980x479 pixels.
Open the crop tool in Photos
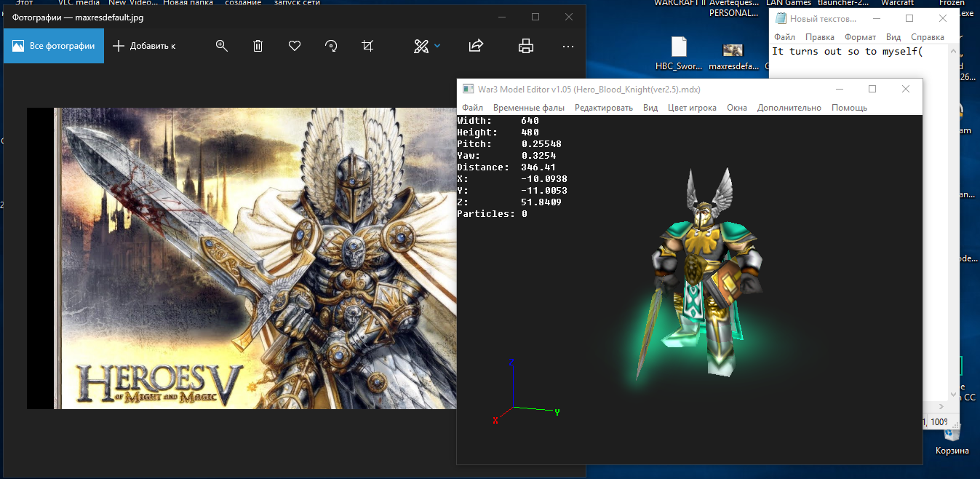pos(367,46)
